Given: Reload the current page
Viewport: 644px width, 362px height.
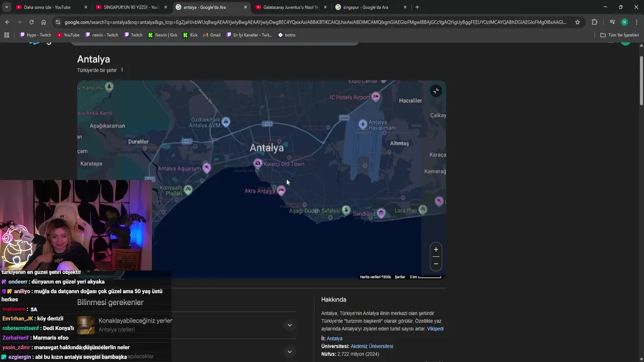Looking at the screenshot, I should tap(31, 22).
